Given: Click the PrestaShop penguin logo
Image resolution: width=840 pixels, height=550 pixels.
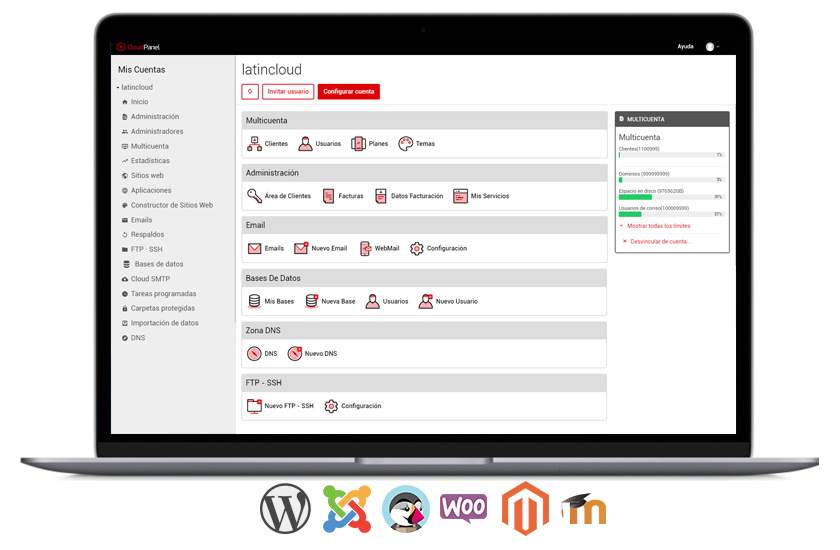Looking at the screenshot, I should [x=406, y=509].
